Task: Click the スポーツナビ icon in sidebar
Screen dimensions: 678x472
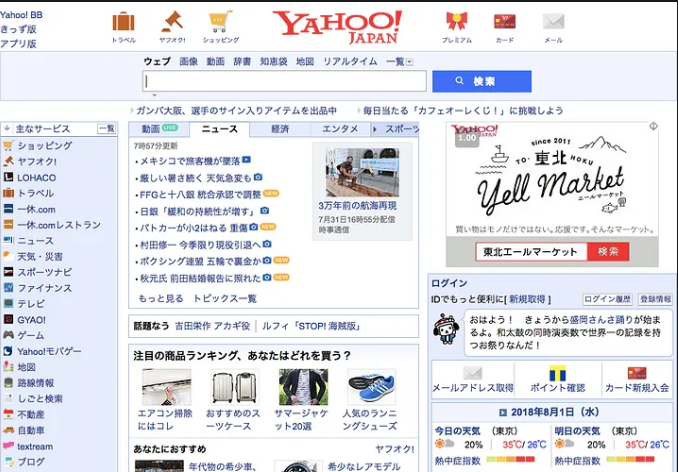Action: click(8, 272)
